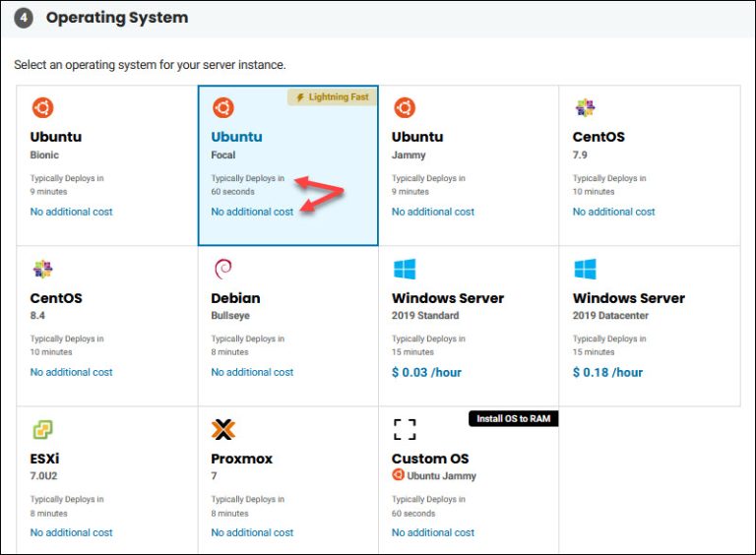This screenshot has width=756, height=555.
Task: Choose the Debian Bullseye title
Action: coord(235,298)
